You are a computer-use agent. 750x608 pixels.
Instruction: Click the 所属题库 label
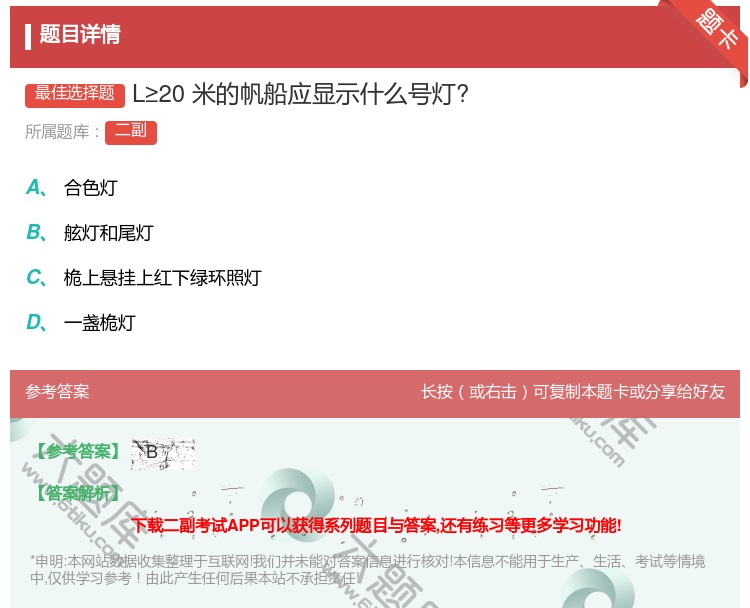pos(62,132)
